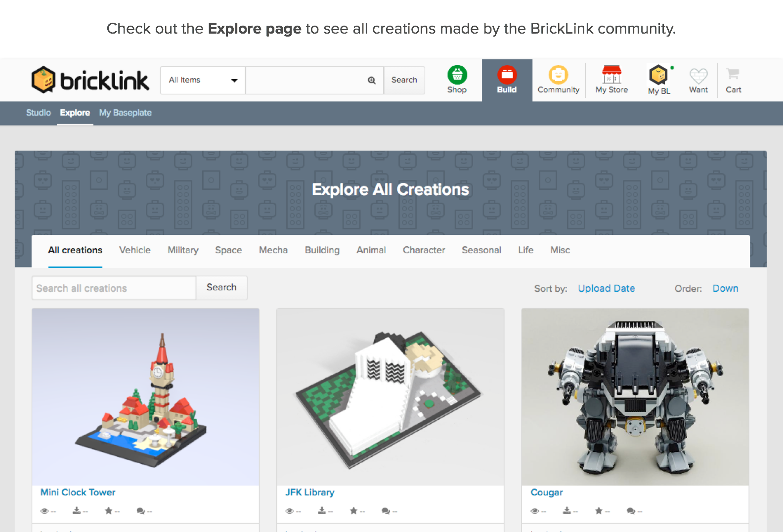This screenshot has height=532, width=783.
Task: Open the Community smiley icon
Action: point(558,75)
